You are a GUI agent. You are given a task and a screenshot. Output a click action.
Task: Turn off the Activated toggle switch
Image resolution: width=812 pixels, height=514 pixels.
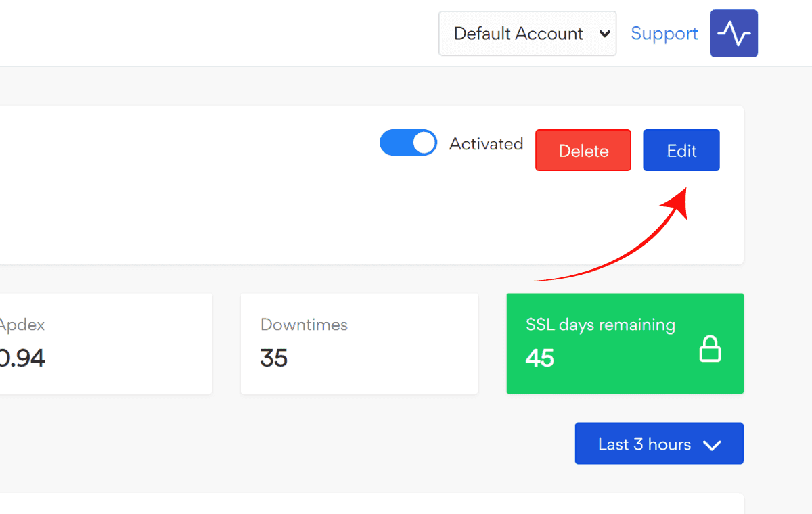tap(408, 143)
